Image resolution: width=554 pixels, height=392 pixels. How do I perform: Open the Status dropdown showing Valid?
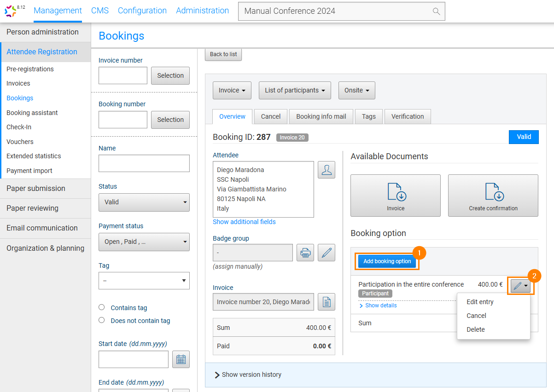[144, 202]
